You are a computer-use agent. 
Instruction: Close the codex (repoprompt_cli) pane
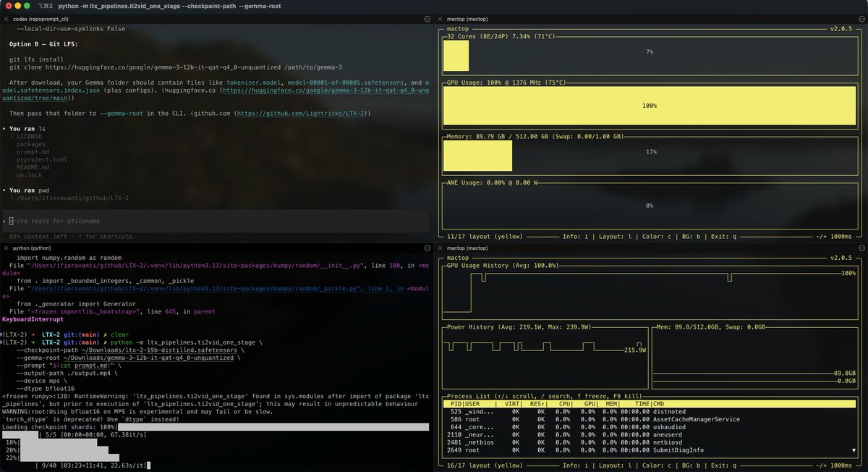7,18
